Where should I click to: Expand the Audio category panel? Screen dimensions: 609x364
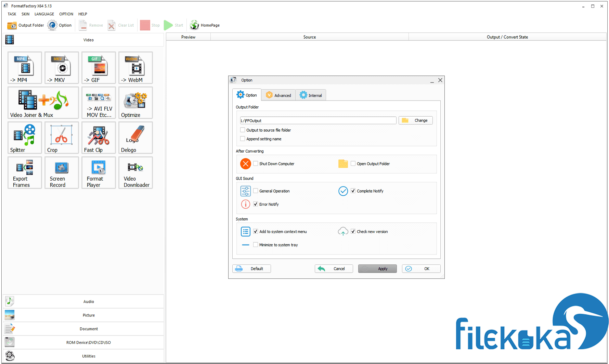pos(83,301)
